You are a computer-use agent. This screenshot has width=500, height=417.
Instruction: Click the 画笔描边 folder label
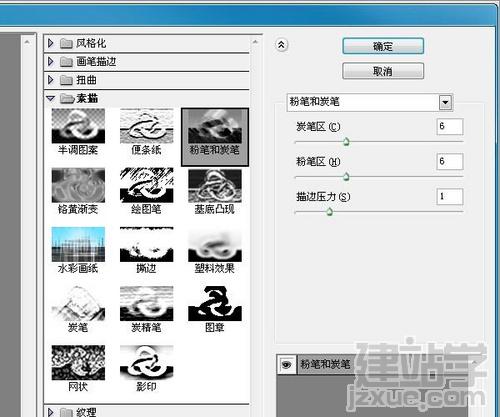coord(96,61)
